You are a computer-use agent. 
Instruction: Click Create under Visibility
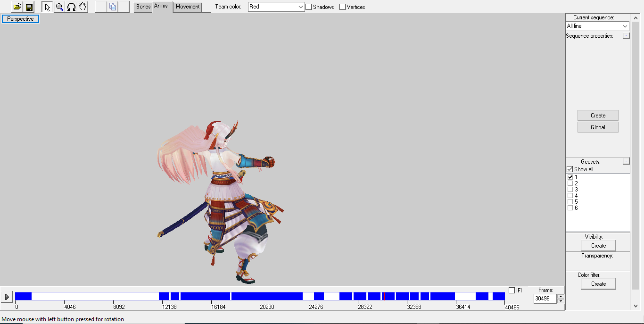coord(598,246)
